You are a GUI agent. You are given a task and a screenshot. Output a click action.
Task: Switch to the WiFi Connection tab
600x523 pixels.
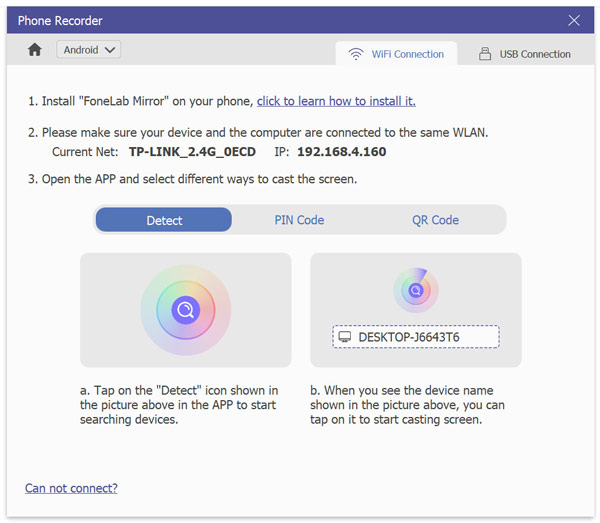[396, 54]
